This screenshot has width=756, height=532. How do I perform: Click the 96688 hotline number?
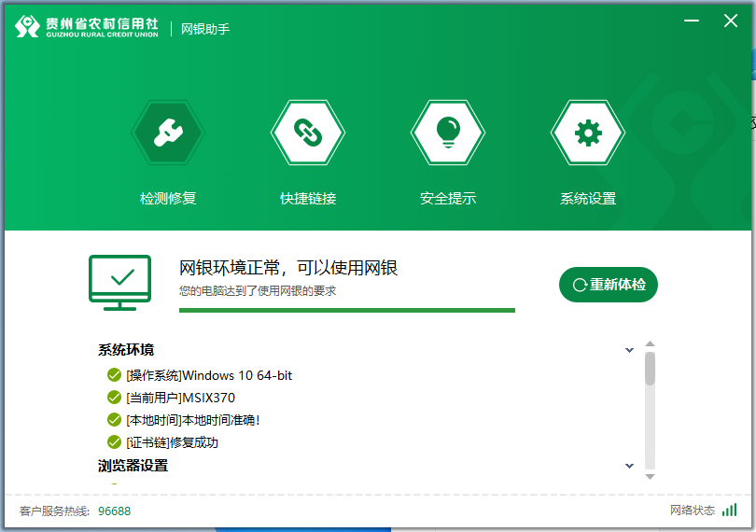click(x=114, y=511)
